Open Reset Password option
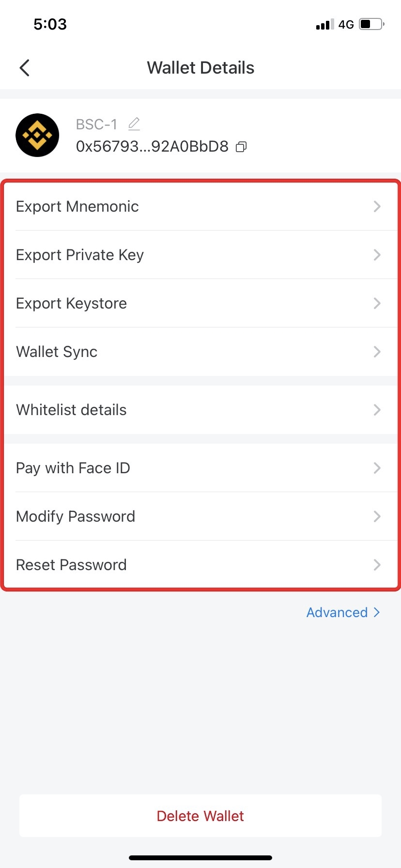The width and height of the screenshot is (401, 868). [x=71, y=565]
